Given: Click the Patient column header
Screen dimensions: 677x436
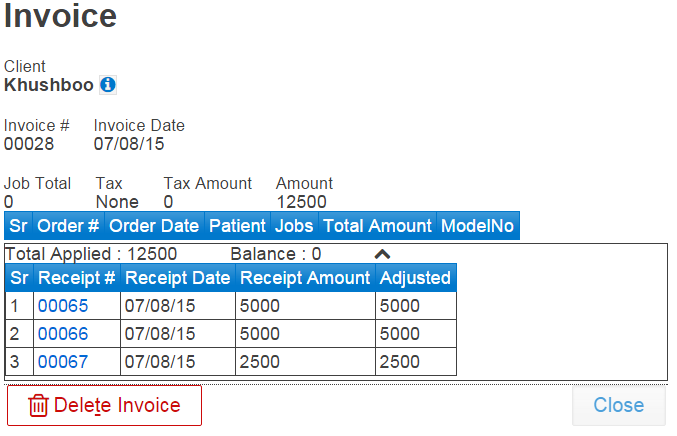Looking at the screenshot, I should (x=237, y=226).
